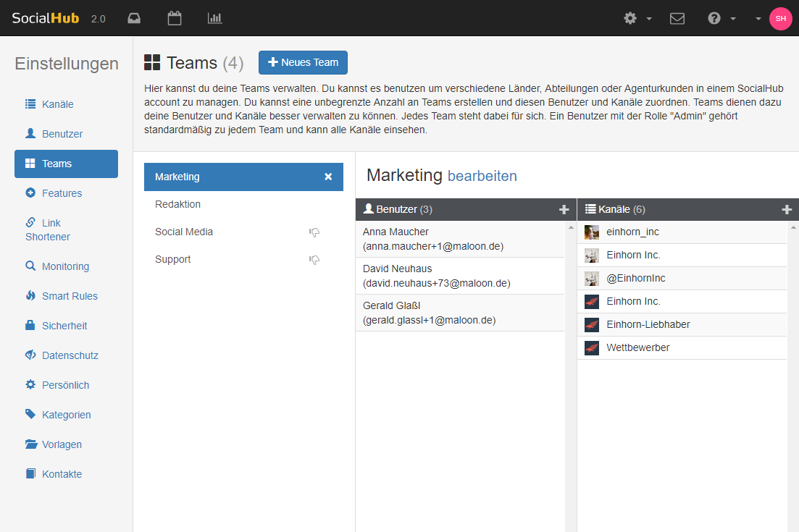The image size is (799, 532).
Task: Select the Einhorn-Liebhaber channel
Action: (x=682, y=325)
